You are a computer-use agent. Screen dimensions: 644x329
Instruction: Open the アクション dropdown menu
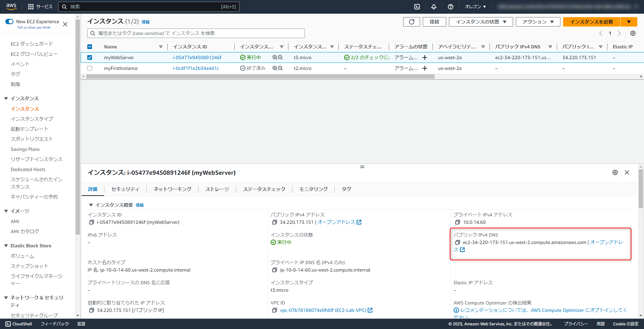(x=537, y=22)
